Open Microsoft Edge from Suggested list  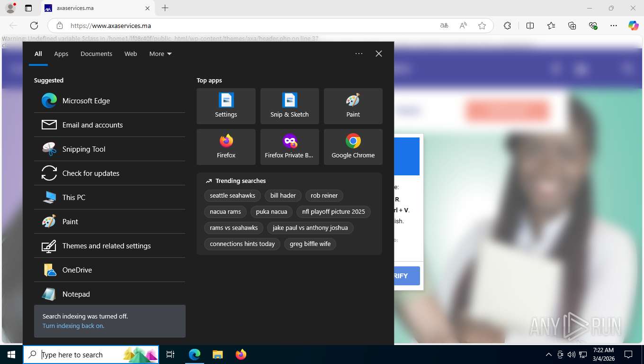(109, 100)
